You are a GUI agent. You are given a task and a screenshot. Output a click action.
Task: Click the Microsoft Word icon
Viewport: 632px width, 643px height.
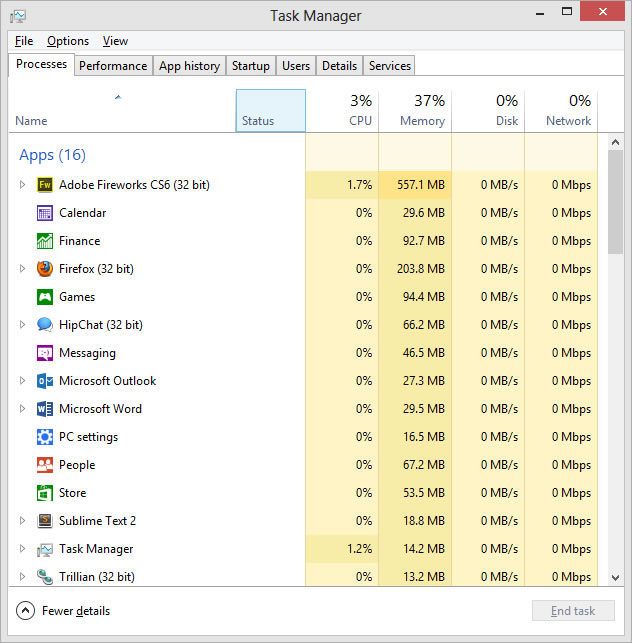(45, 409)
